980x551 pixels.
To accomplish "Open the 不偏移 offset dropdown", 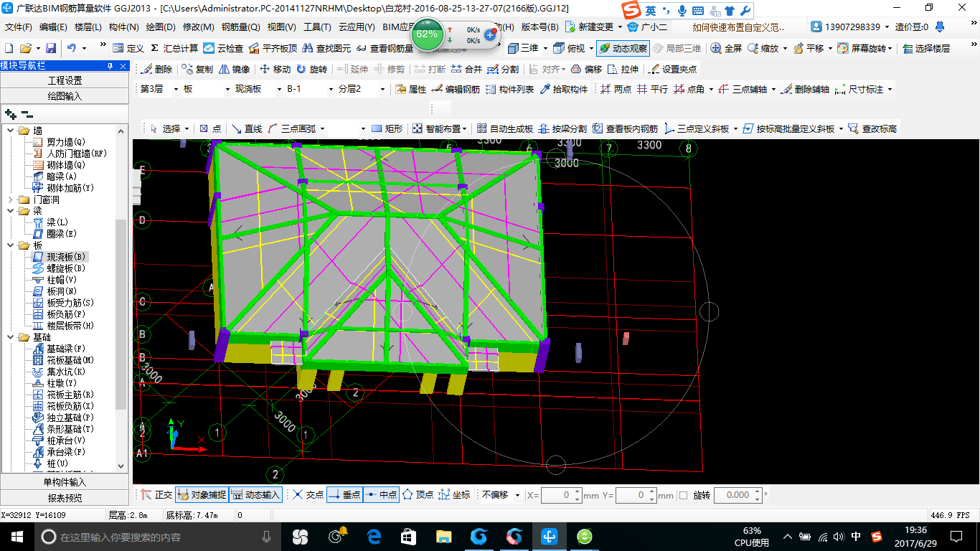I will [517, 495].
